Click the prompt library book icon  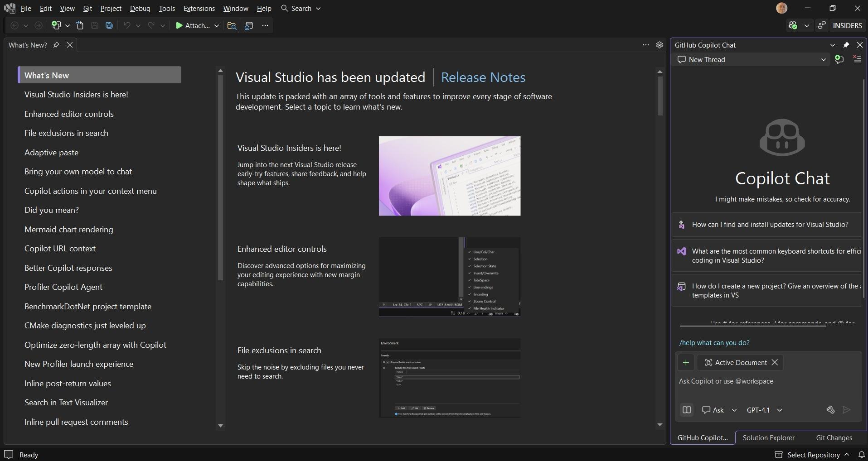point(687,410)
